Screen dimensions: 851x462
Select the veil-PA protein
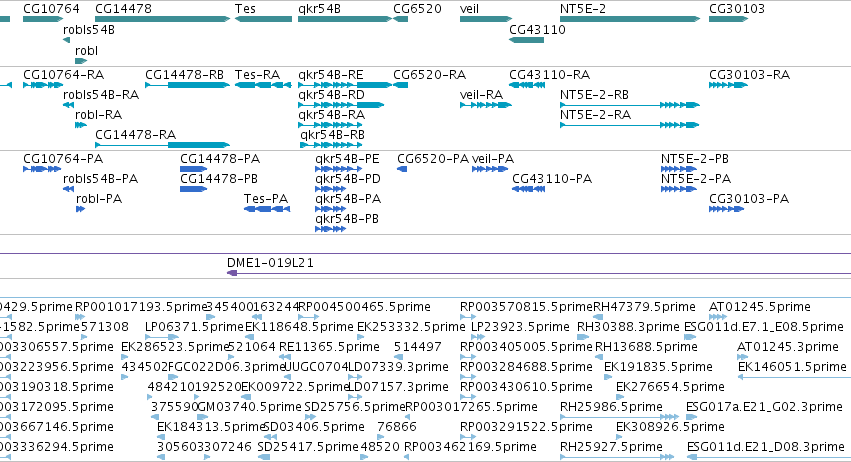point(490,169)
